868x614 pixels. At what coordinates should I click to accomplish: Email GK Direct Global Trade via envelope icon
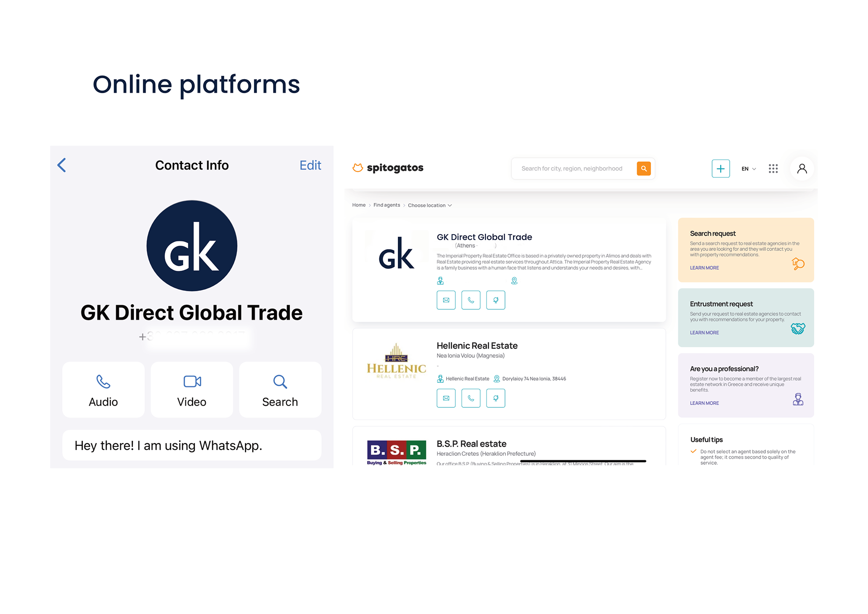446,300
